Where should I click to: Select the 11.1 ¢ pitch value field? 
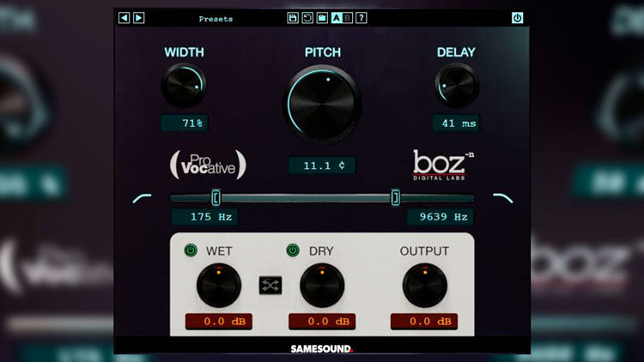322,166
